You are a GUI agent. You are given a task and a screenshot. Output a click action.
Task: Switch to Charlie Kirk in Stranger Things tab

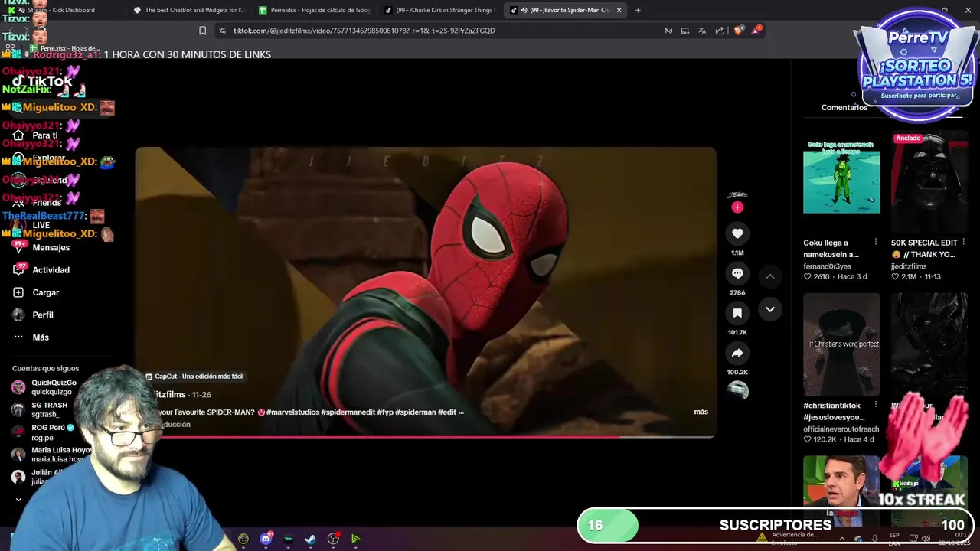[x=439, y=10]
